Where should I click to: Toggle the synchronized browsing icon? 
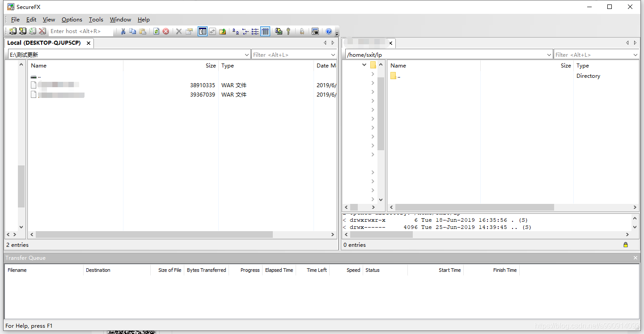pyautogui.click(x=212, y=31)
